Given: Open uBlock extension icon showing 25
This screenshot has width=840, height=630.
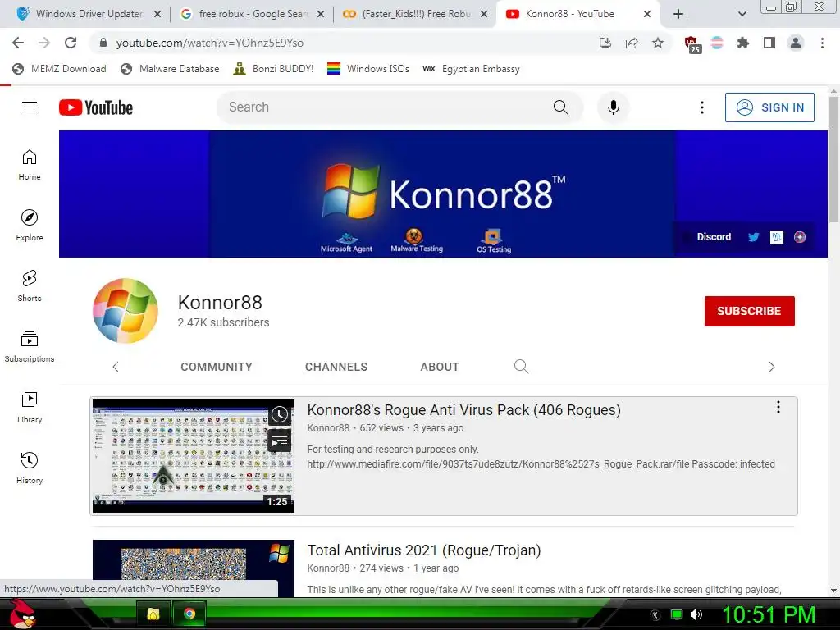Looking at the screenshot, I should pyautogui.click(x=692, y=44).
